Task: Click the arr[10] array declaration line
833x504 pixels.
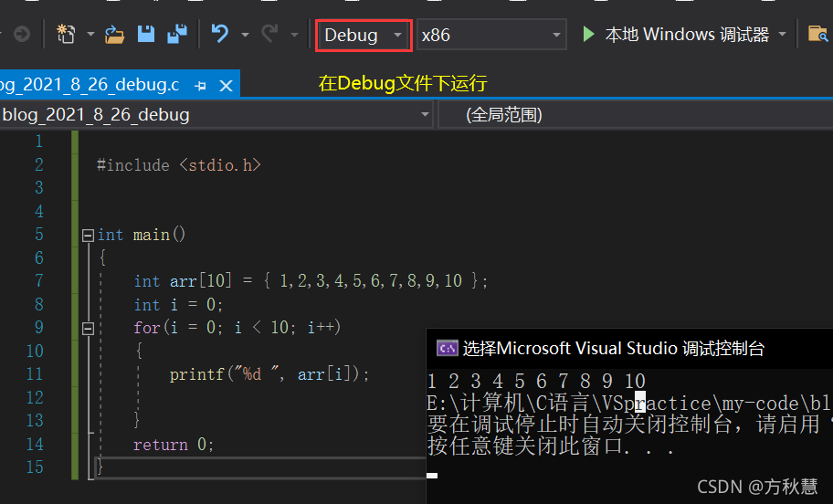Action: tap(311, 281)
